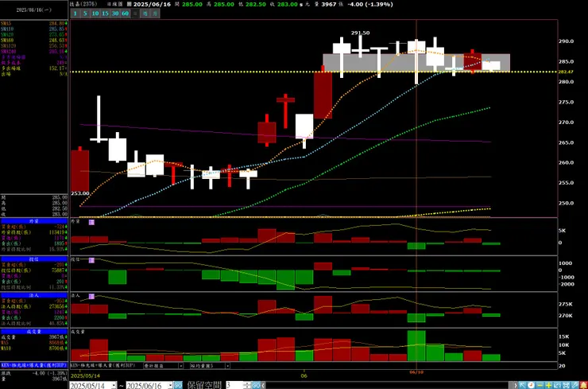The height and width of the screenshot is (389, 588).
Task: Open the 累計類 indicator dropdown
Action: tap(180, 365)
